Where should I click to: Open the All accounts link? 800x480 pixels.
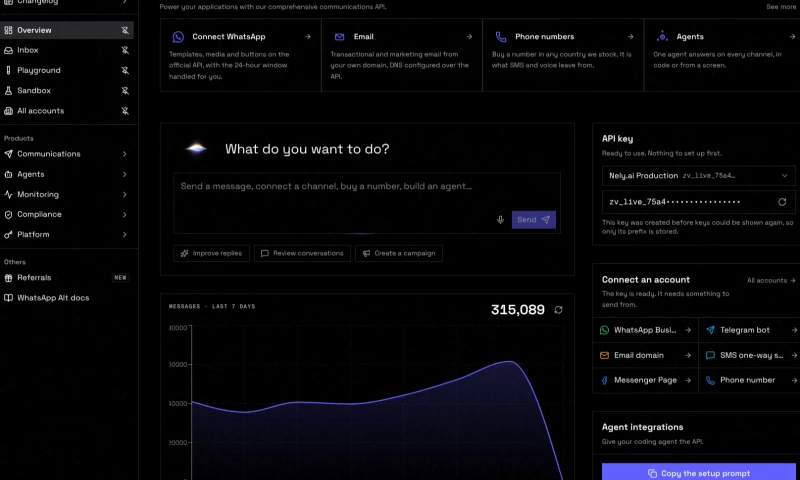click(x=771, y=281)
